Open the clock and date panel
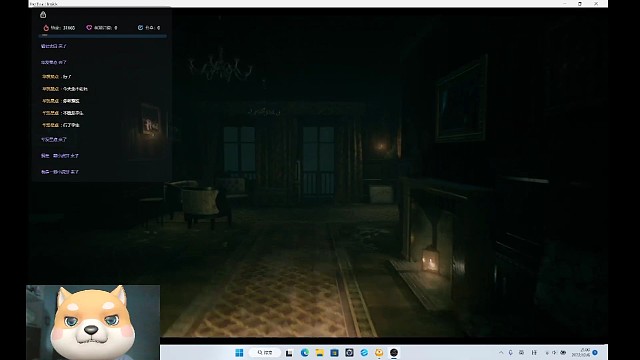 580,353
